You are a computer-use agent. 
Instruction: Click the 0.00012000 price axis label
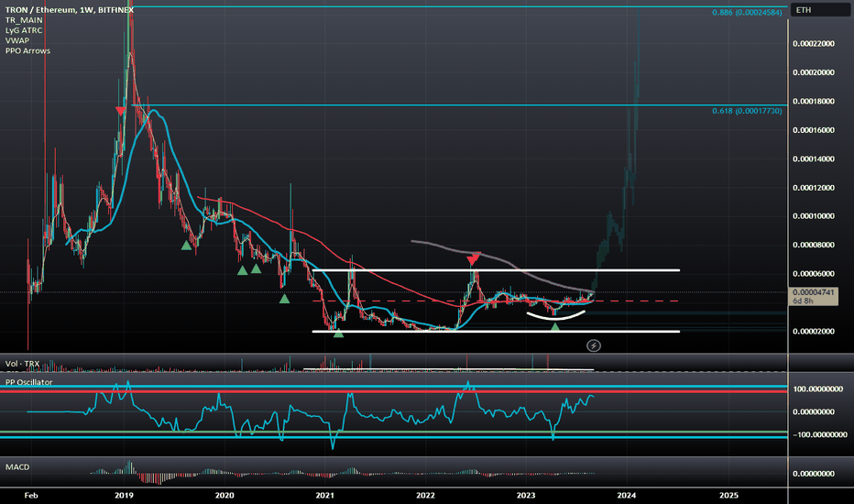814,188
